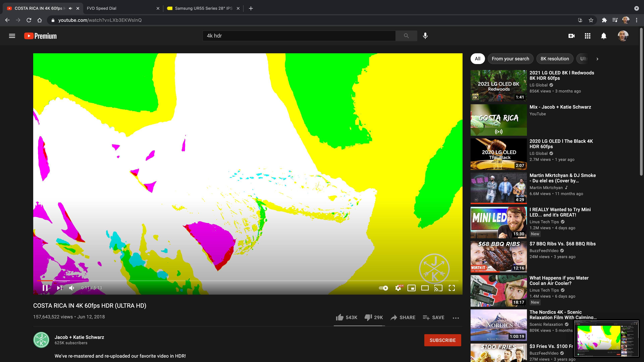The width and height of the screenshot is (644, 362).
Task: Seek on the video progress bar
Action: [x=248, y=281]
